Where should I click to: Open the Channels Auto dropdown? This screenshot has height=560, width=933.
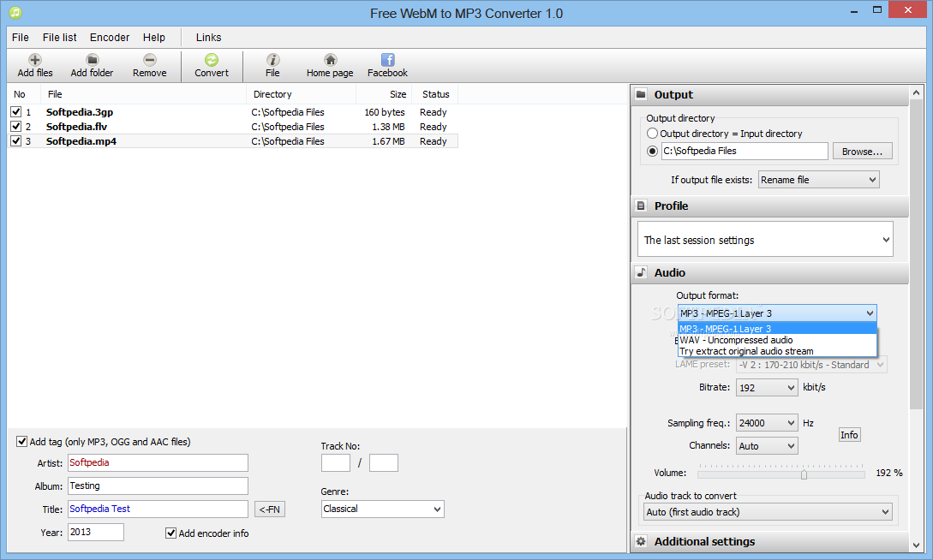(767, 446)
